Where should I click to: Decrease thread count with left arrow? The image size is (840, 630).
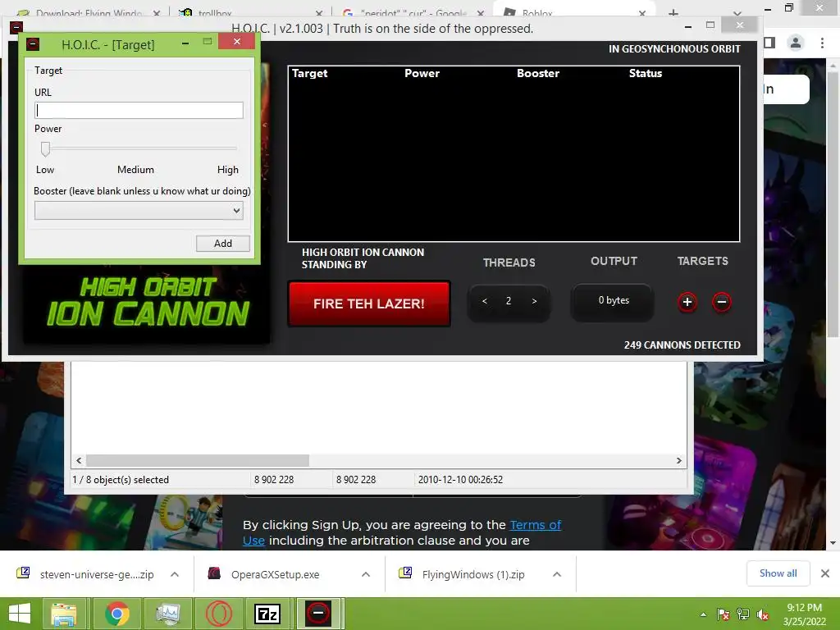tap(484, 301)
